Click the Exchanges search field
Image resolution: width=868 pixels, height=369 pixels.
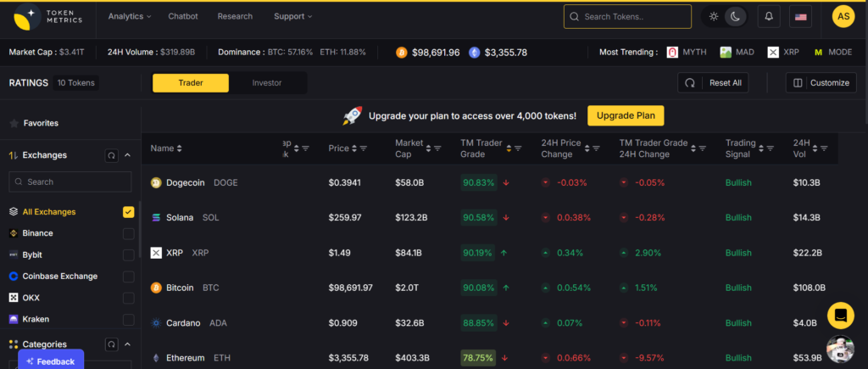click(x=70, y=182)
